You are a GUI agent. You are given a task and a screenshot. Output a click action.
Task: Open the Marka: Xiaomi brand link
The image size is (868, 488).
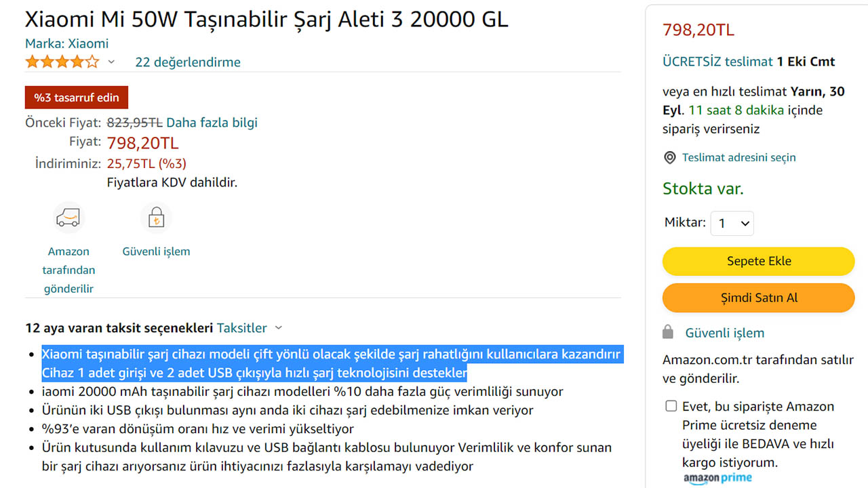point(66,43)
